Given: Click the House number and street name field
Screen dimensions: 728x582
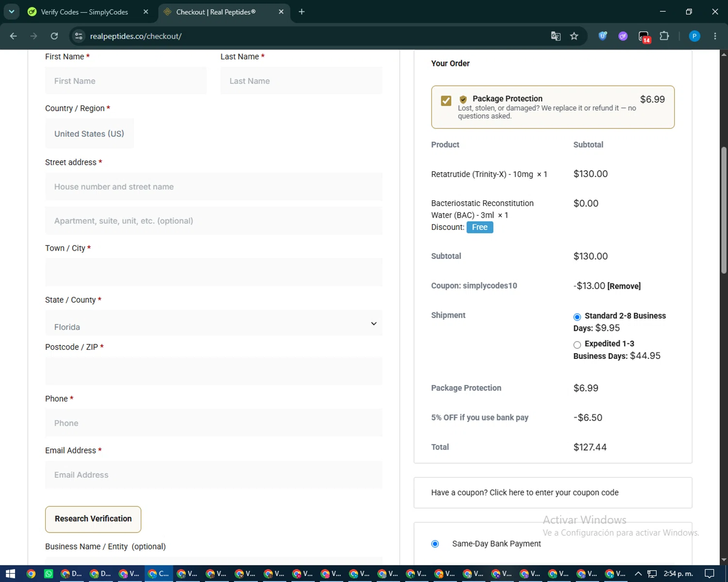Looking at the screenshot, I should click(x=214, y=187).
